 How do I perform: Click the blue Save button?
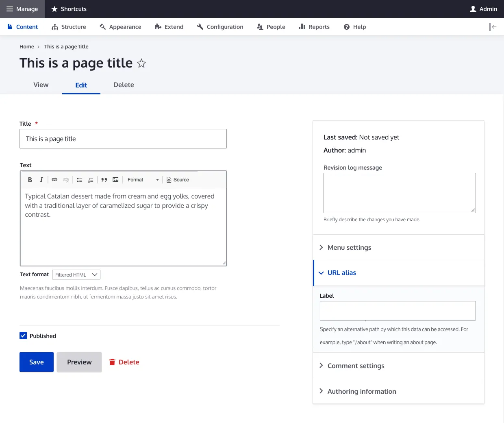37,362
